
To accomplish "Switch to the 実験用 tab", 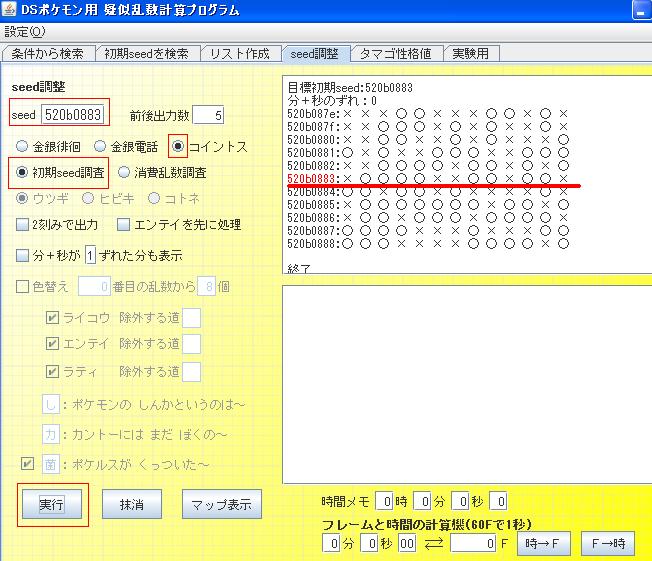I will click(x=471, y=54).
